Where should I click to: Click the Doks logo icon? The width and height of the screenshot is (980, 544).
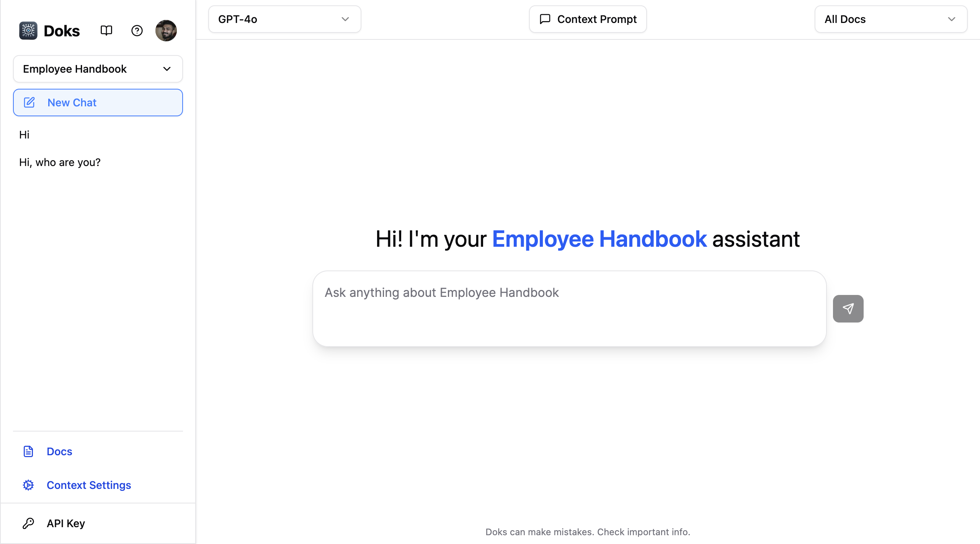click(28, 31)
